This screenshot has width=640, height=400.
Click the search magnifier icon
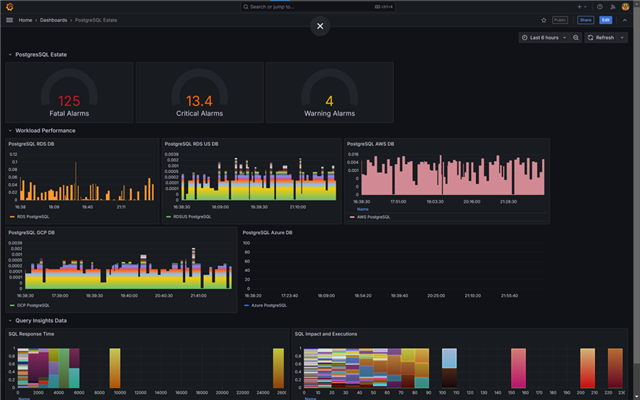tap(246, 7)
